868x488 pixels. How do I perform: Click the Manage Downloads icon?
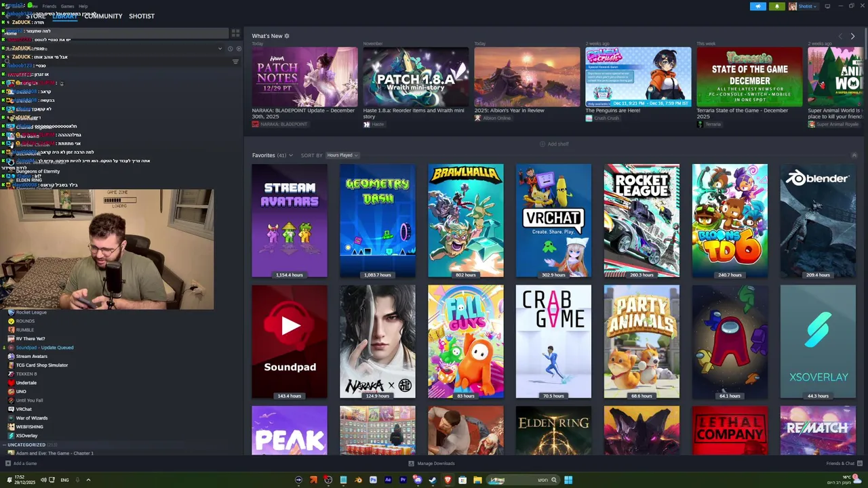pos(411,464)
